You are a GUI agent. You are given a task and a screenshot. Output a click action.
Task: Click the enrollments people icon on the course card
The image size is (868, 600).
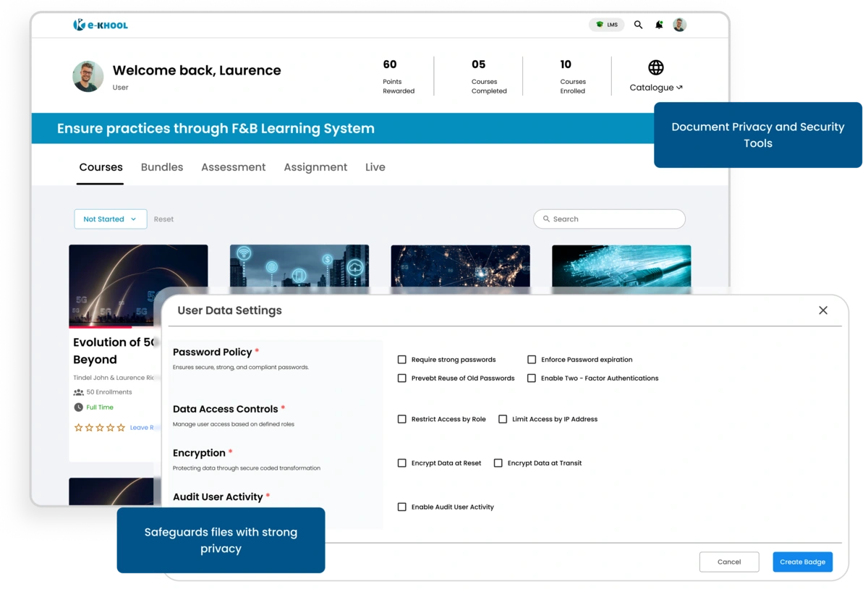(78, 392)
